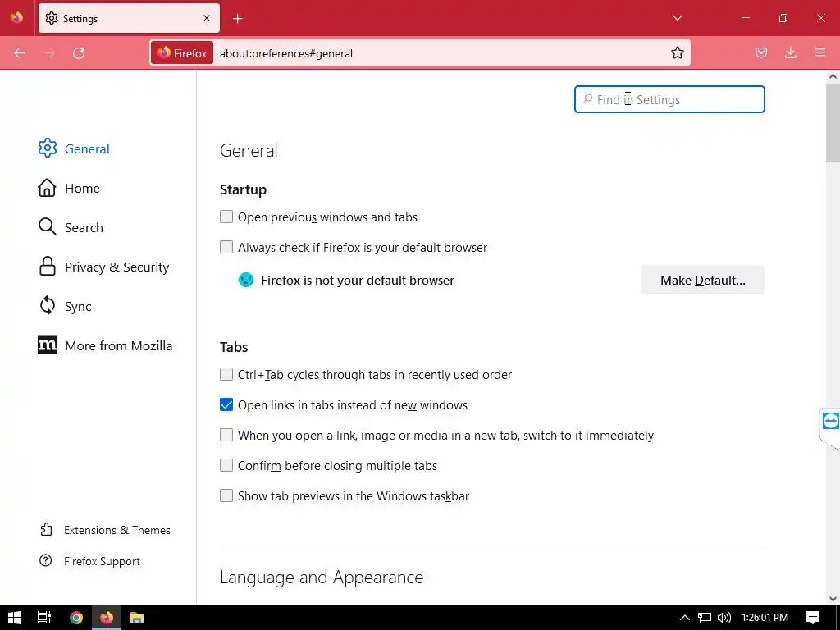Click the taskbar clock showing 1:26:01 PM
Viewport: 840px width, 630px height.
tap(765, 618)
